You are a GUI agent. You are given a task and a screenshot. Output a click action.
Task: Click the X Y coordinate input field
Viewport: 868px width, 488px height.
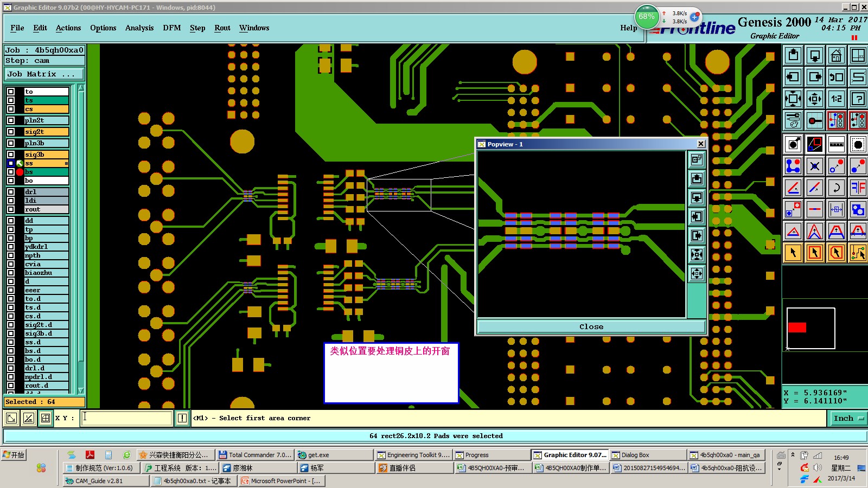tap(127, 418)
